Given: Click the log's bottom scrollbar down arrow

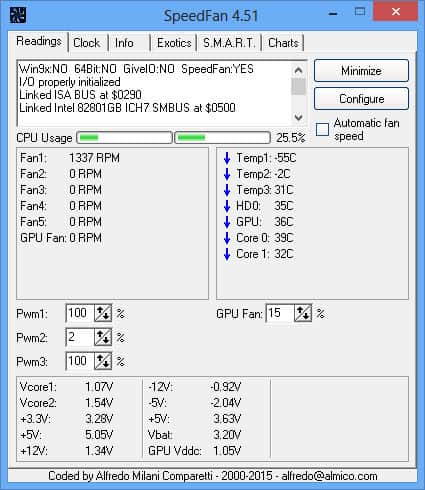Looking at the screenshot, I should pos(299,117).
